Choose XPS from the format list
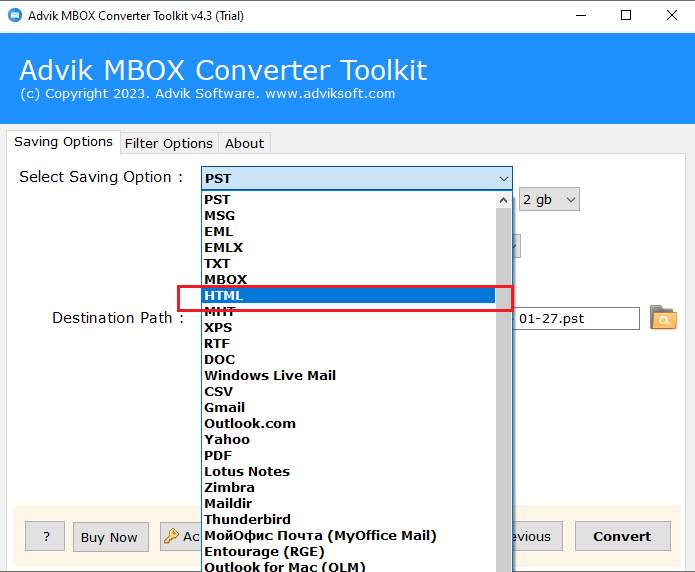The height and width of the screenshot is (572, 695). coord(349,328)
